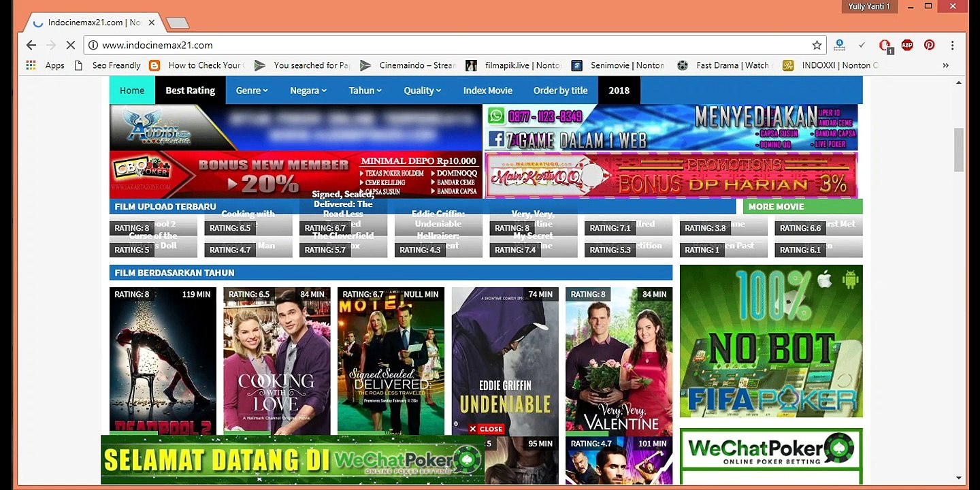Open the Senimovie bookmark
The image size is (980, 490).
point(618,65)
